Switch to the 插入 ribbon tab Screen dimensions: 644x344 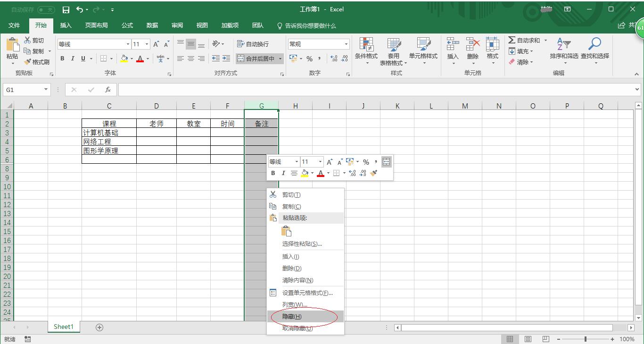click(66, 25)
